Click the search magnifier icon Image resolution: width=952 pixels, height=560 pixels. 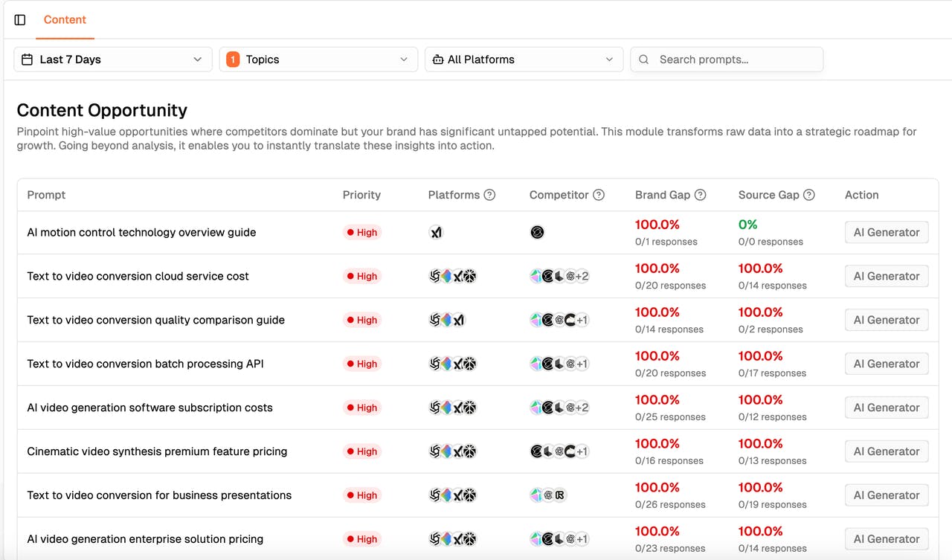pyautogui.click(x=644, y=59)
